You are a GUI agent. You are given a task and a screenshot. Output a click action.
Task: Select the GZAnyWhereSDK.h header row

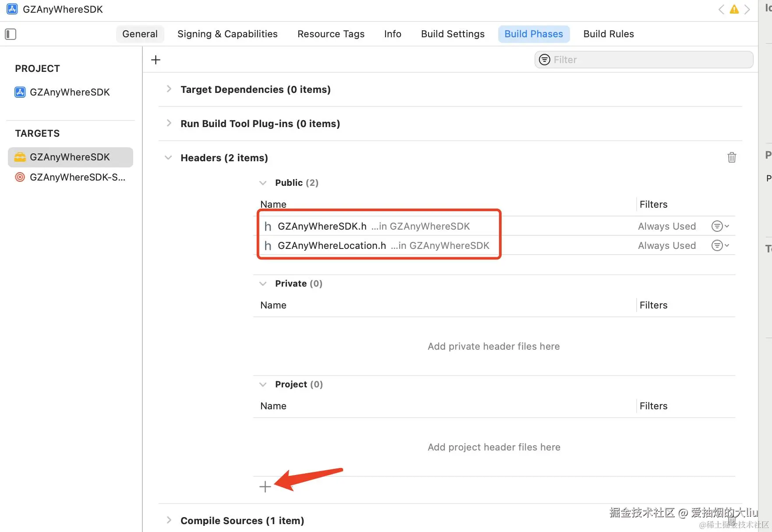pyautogui.click(x=494, y=226)
